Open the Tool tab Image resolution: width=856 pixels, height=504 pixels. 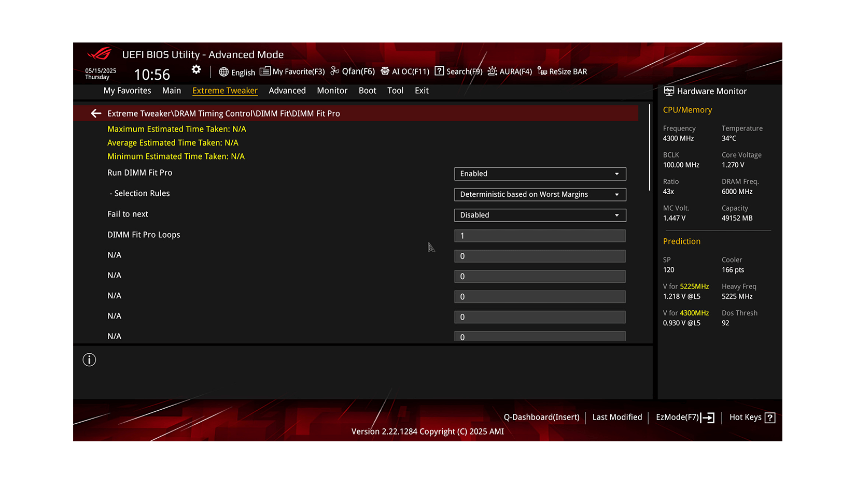tap(395, 91)
